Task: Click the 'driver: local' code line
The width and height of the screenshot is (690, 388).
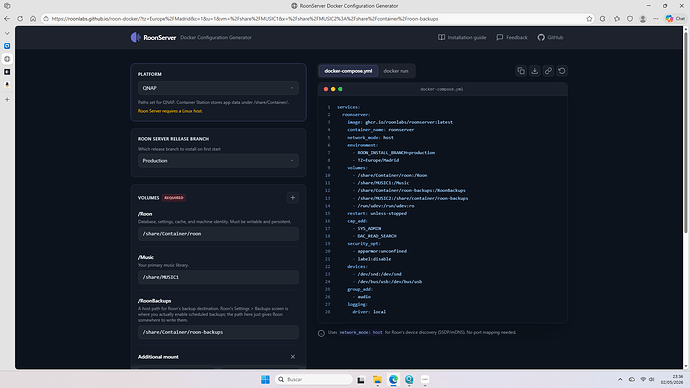Action: tap(369, 312)
